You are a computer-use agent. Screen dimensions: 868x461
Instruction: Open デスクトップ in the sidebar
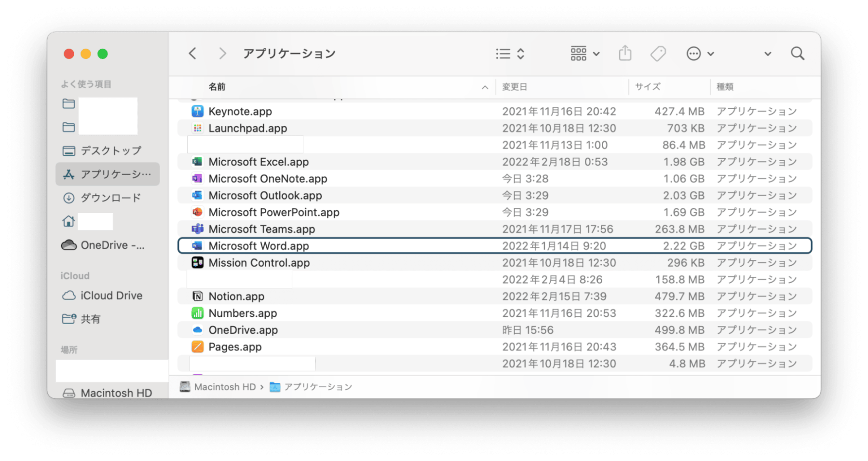(x=108, y=151)
